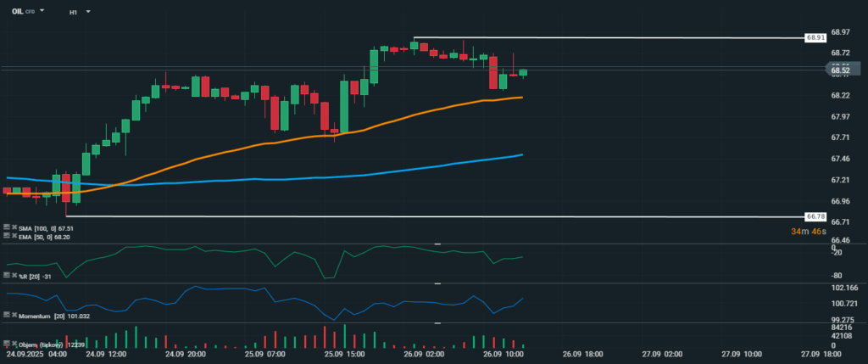Remove the Objem volume indicator

pyautogui.click(x=14, y=344)
